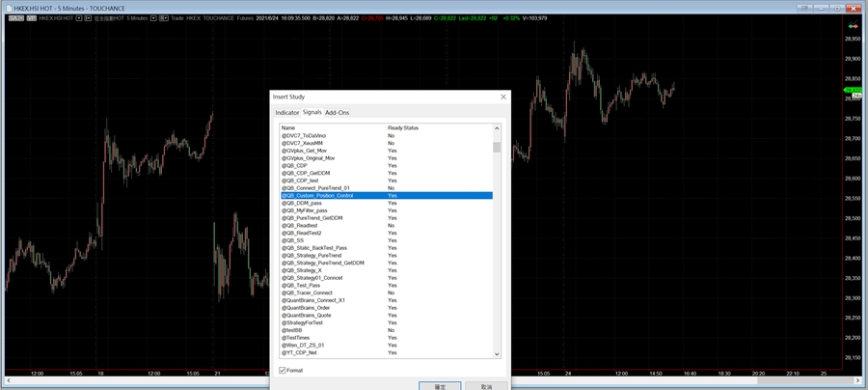The width and height of the screenshot is (868, 390).
Task: Select the Signals tab
Action: [312, 113]
